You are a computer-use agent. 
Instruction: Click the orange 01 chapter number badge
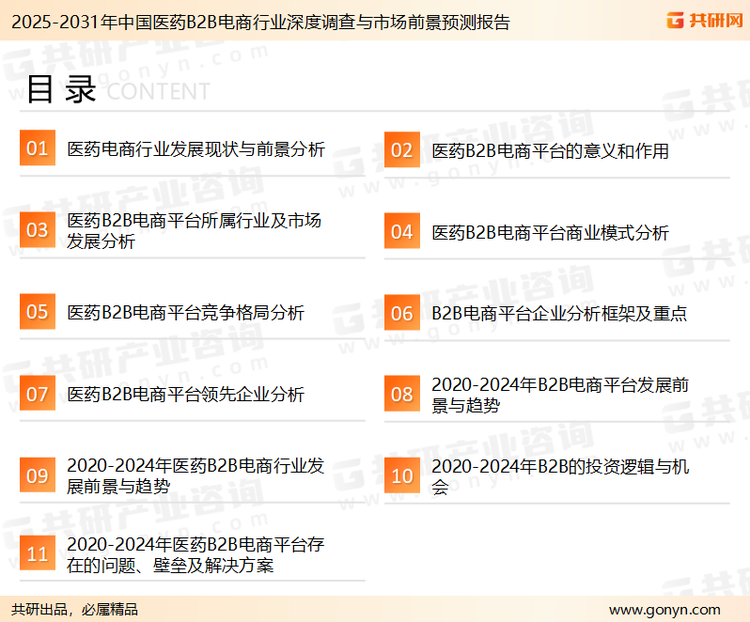click(37, 148)
